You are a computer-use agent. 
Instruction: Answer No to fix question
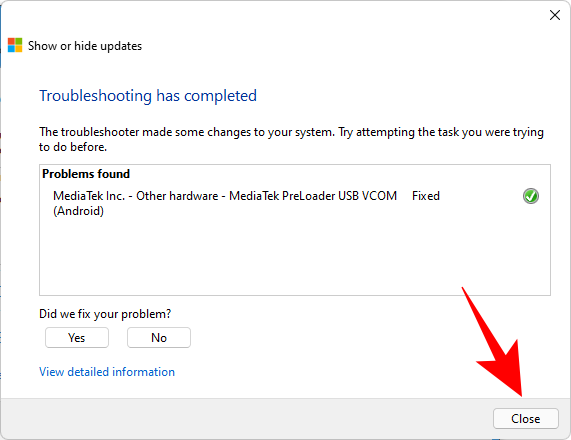click(159, 338)
